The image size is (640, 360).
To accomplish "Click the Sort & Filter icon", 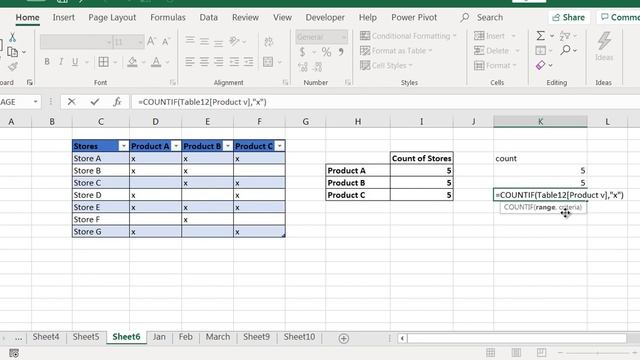I will point(565,36).
